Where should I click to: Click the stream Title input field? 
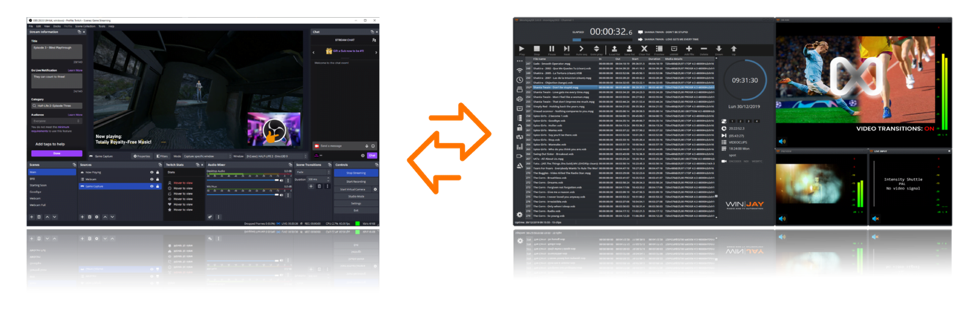click(x=57, y=52)
